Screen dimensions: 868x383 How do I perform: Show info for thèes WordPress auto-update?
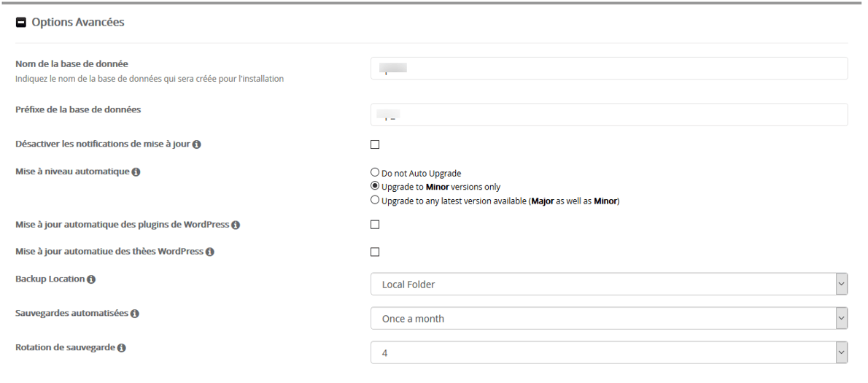tap(210, 252)
